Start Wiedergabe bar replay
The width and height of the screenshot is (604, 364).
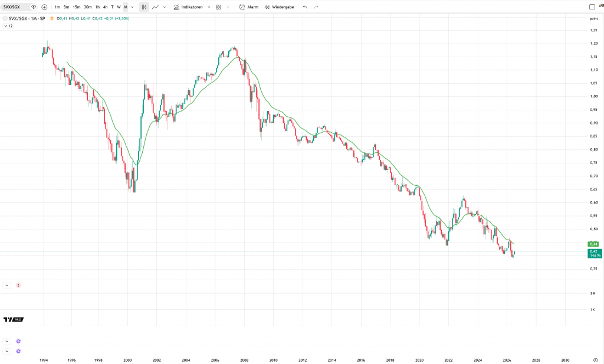(279, 7)
